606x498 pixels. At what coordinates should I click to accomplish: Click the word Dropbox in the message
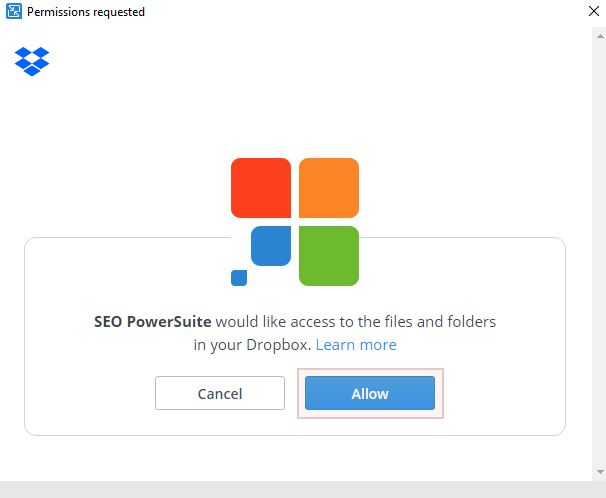278,345
